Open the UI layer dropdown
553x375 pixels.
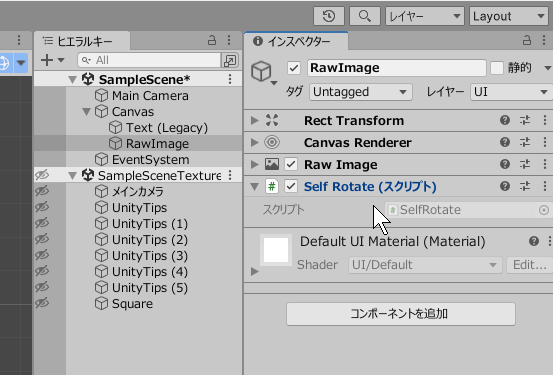tap(511, 92)
